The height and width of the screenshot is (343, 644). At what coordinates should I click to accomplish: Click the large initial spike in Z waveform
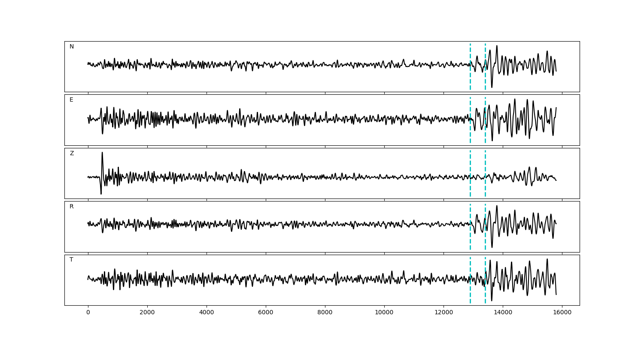[102, 154]
